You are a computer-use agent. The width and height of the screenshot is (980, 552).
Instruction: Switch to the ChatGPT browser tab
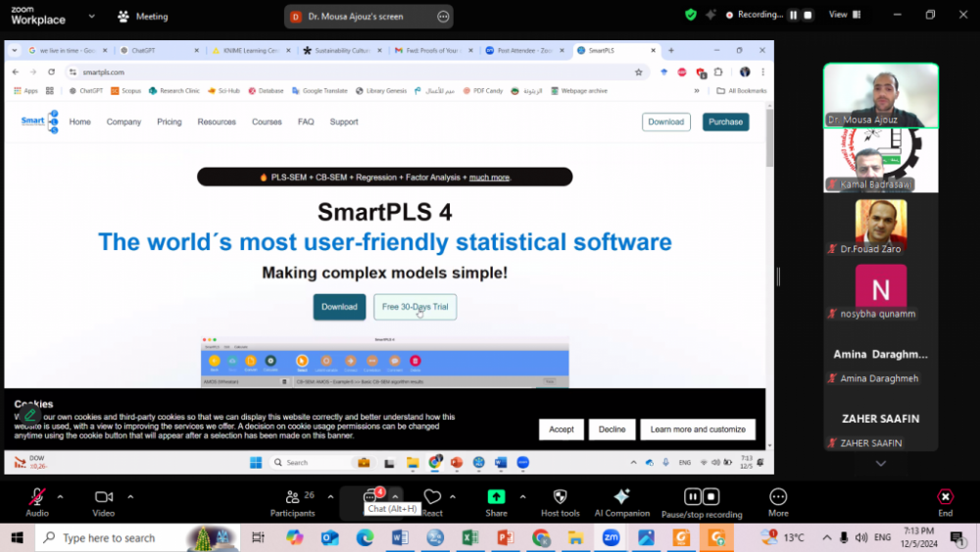click(160, 50)
